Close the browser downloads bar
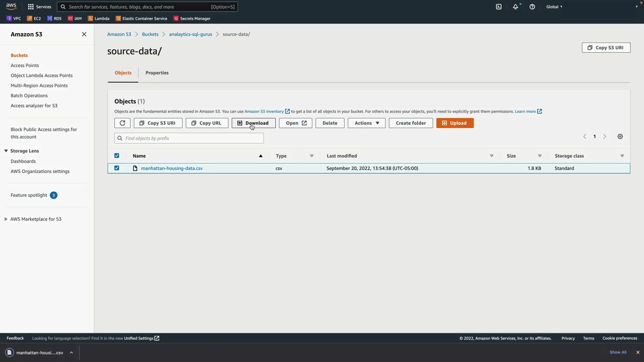 pos(637,352)
